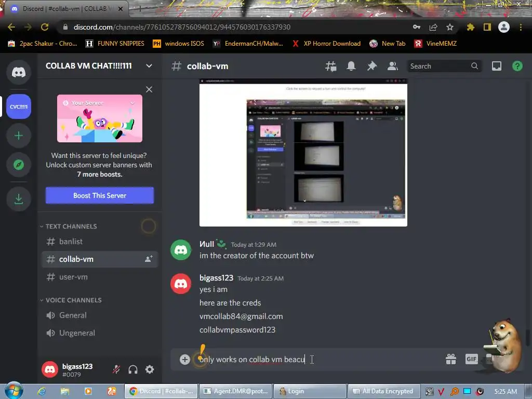Screen dimensions: 532x399
Task: Open the gift Nitro icon
Action: tap(451, 359)
